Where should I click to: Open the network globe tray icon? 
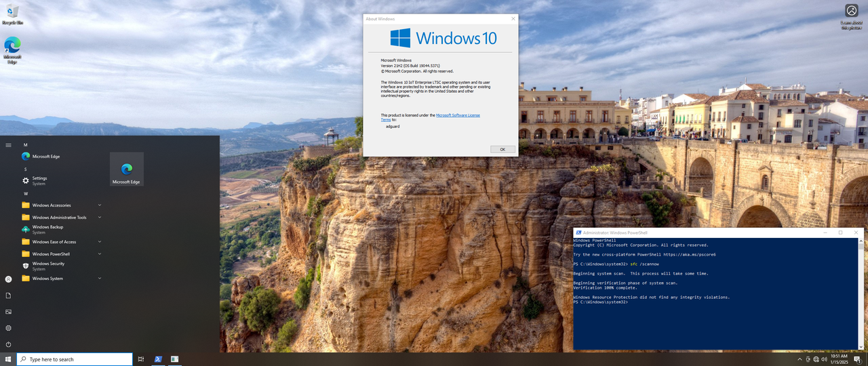(816, 359)
